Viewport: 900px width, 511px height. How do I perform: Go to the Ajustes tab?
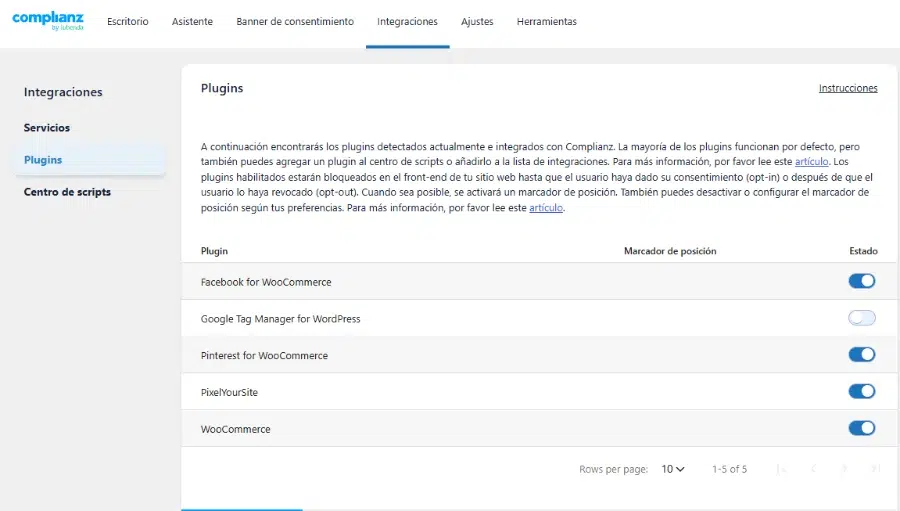click(477, 21)
